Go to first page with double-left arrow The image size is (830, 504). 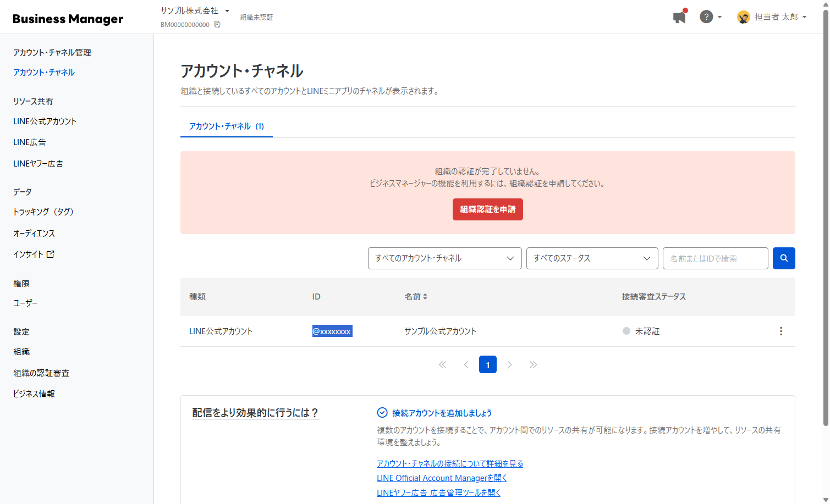[x=443, y=365]
